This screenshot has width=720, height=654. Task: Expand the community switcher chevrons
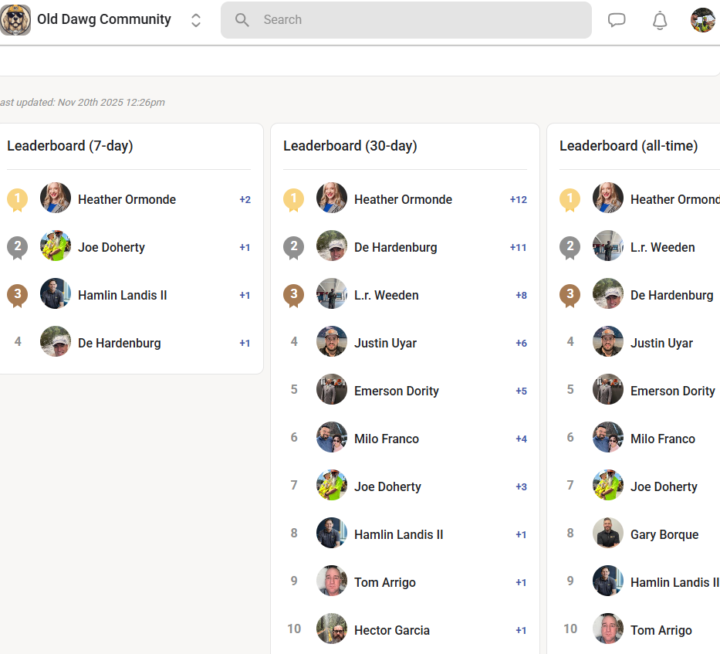pyautogui.click(x=196, y=20)
